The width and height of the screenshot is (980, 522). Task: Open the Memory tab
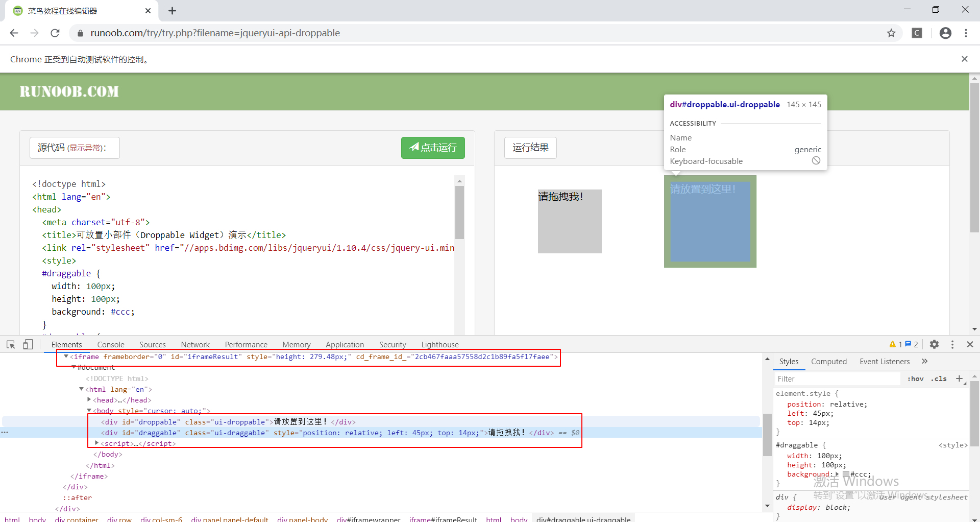296,345
